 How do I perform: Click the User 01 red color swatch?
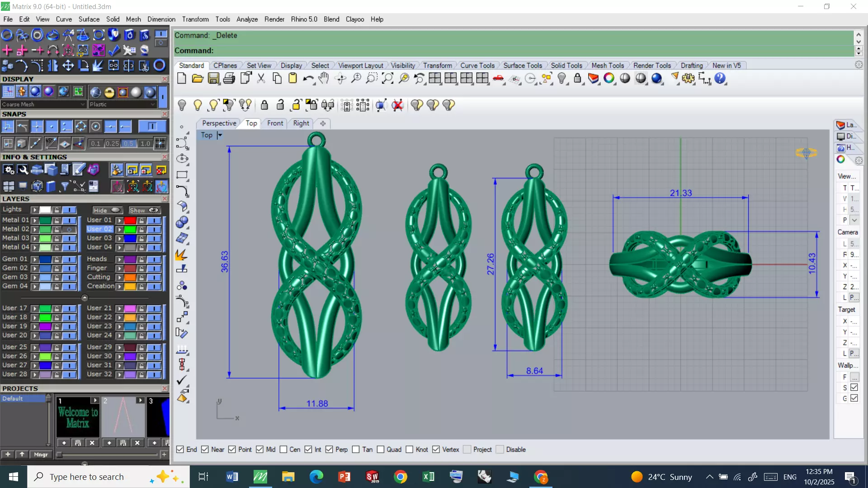point(130,221)
